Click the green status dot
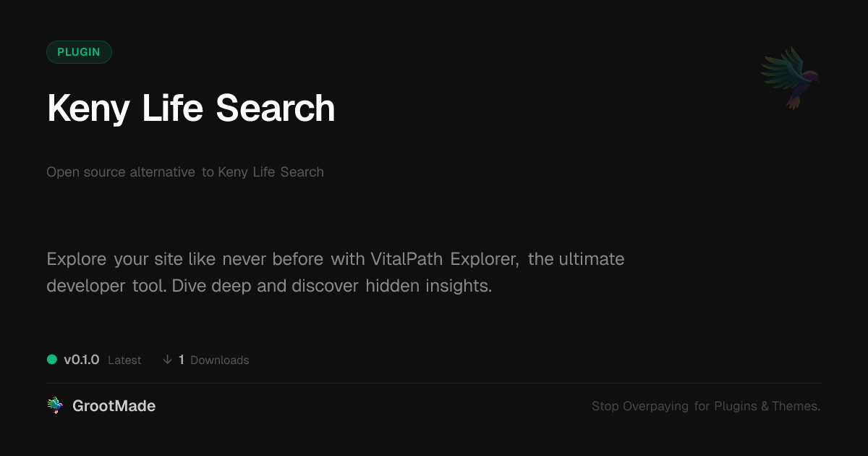868x456 pixels. pos(52,360)
